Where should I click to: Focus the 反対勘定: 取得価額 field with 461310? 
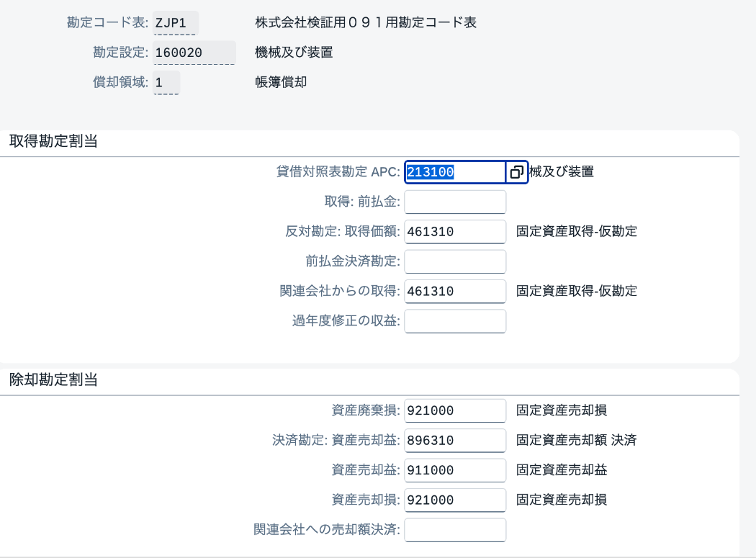[x=455, y=232]
